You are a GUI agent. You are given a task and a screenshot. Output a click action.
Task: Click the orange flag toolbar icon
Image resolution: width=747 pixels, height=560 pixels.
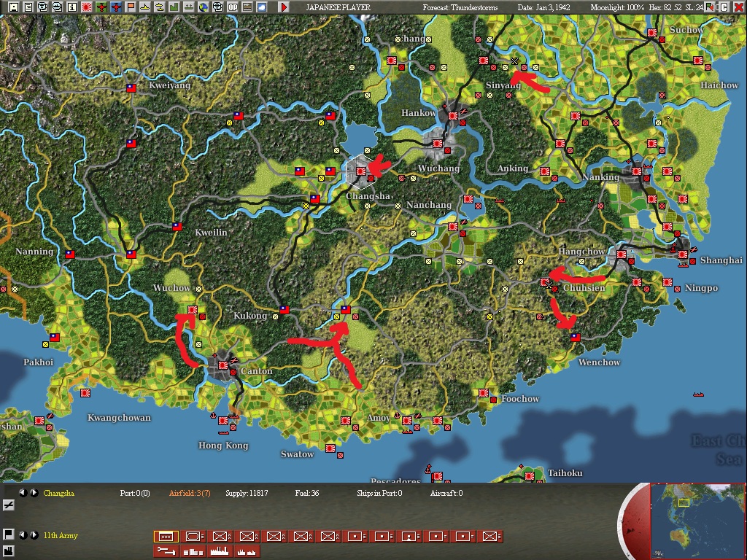click(x=131, y=7)
